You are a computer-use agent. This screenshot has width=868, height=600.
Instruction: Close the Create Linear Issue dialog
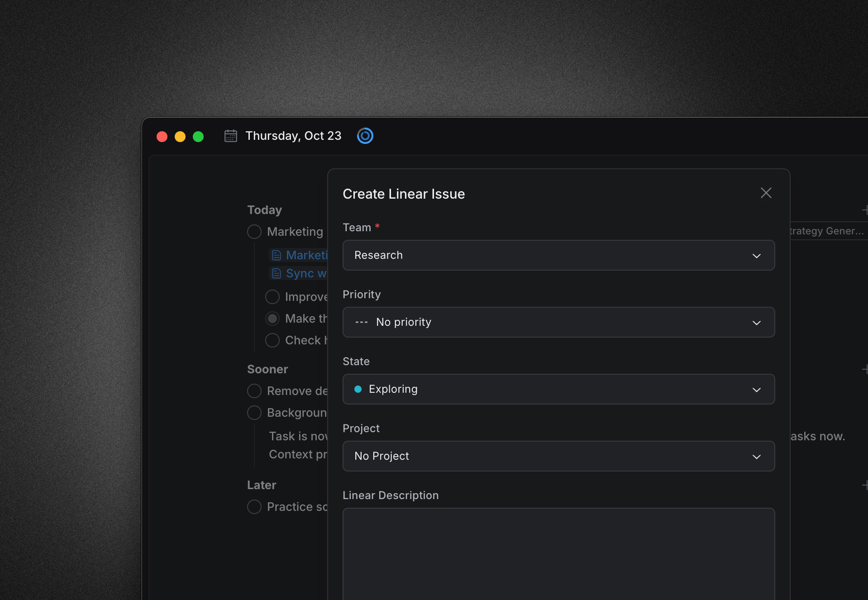click(x=766, y=193)
